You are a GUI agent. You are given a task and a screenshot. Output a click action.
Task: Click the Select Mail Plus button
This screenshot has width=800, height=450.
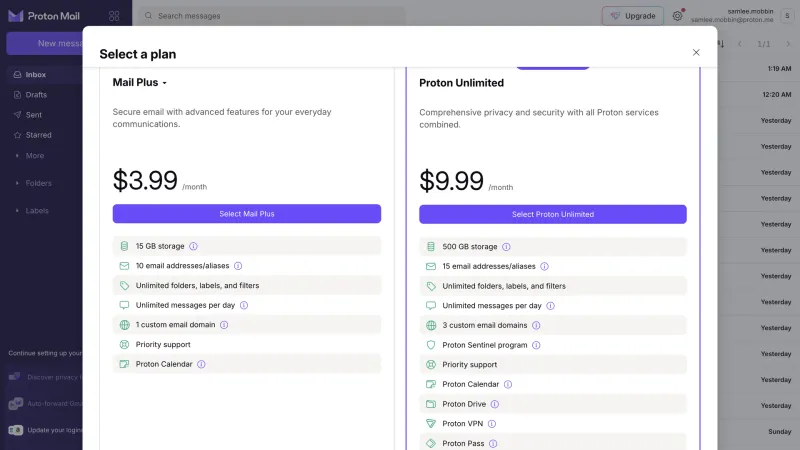coord(247,214)
